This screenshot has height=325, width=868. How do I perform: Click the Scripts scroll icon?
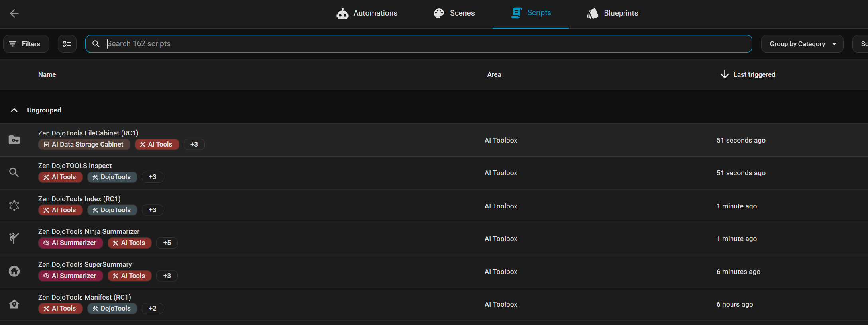(516, 13)
